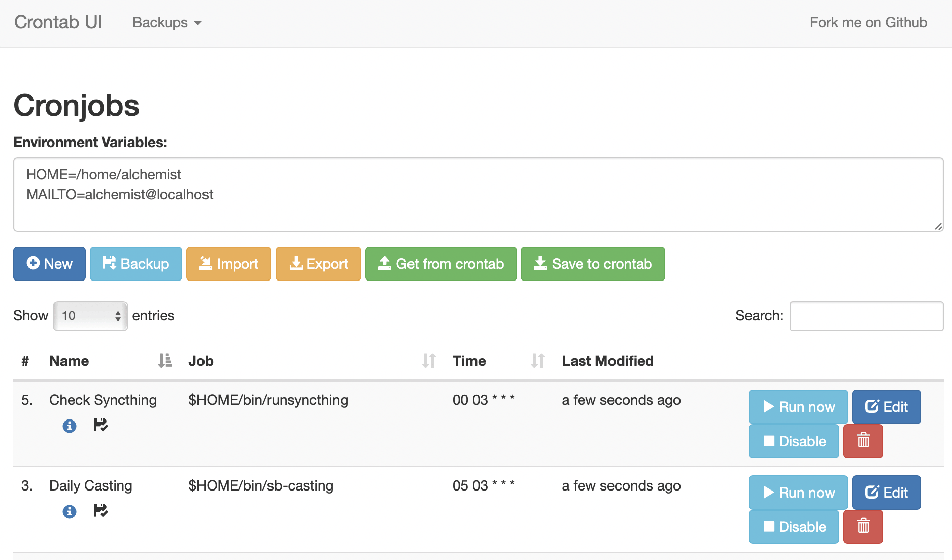Image resolution: width=952 pixels, height=560 pixels.
Task: Click the '00 03 * * *' time cell
Action: 484,400
